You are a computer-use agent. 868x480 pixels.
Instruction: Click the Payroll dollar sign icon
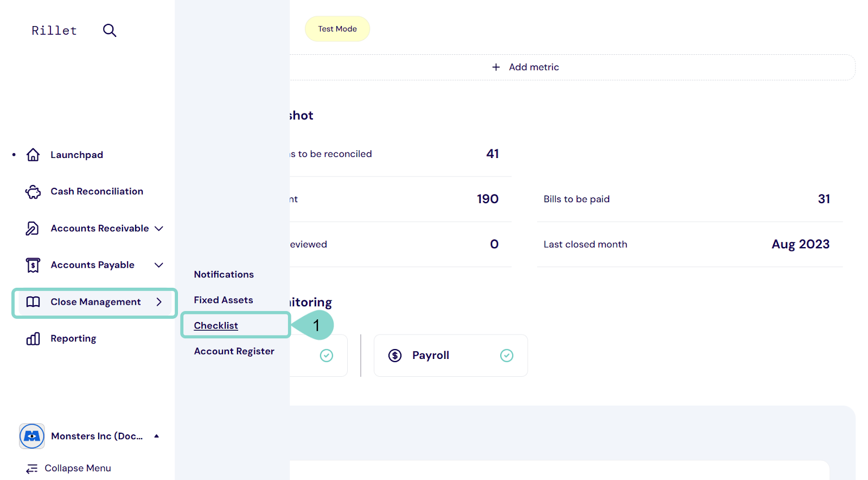pos(395,356)
